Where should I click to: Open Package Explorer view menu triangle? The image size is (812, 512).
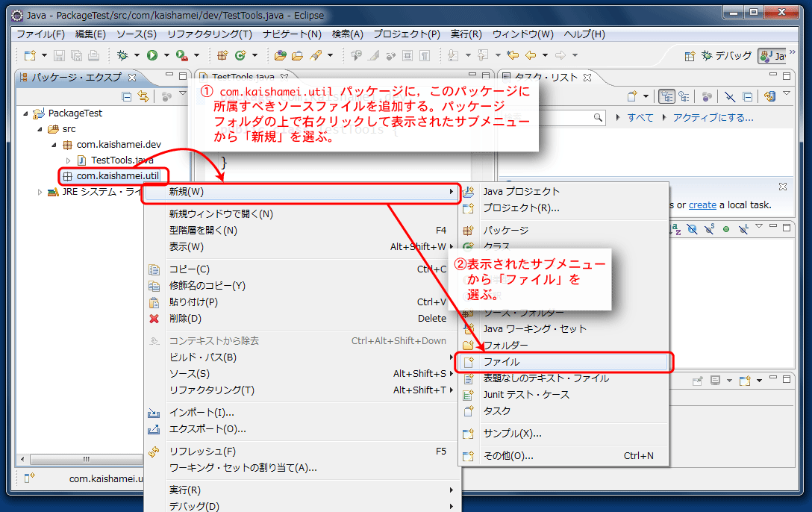coord(182,94)
